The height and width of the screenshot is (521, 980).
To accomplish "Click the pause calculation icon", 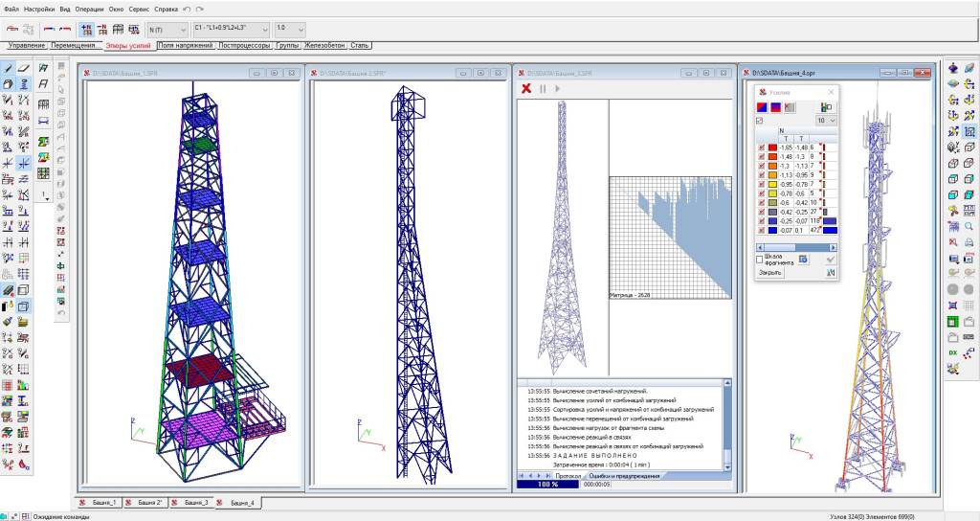I will click(543, 89).
